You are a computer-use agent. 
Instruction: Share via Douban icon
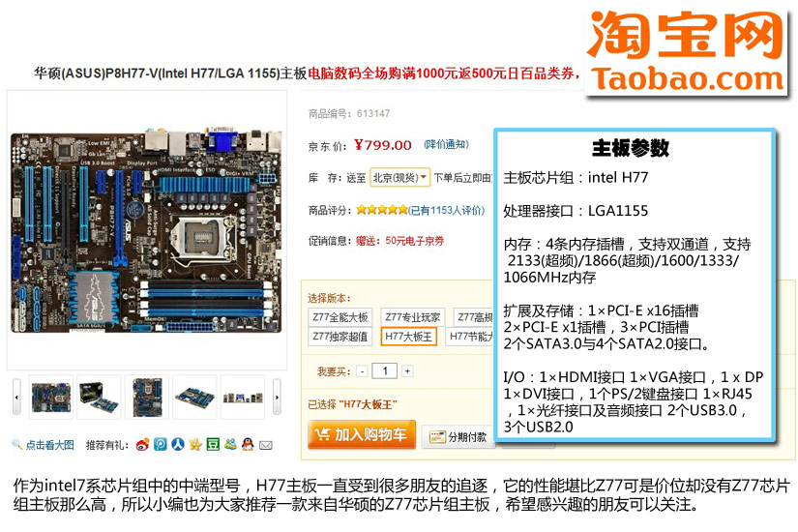click(213, 444)
